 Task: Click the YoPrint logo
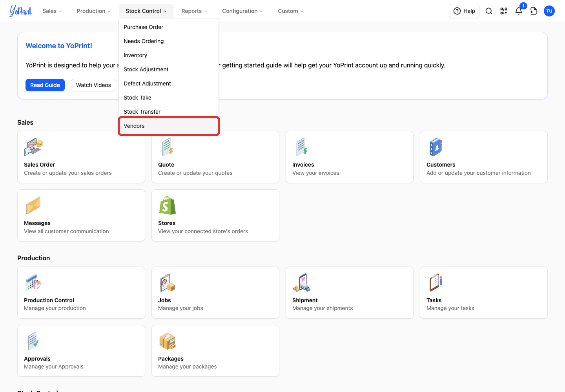tap(21, 11)
